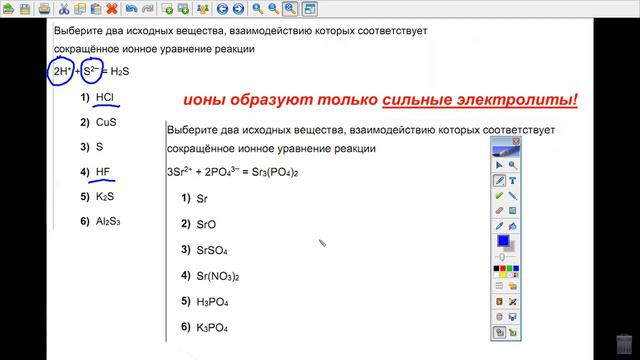
Task: Click the crossed tools icon in palette
Action: [513, 302]
